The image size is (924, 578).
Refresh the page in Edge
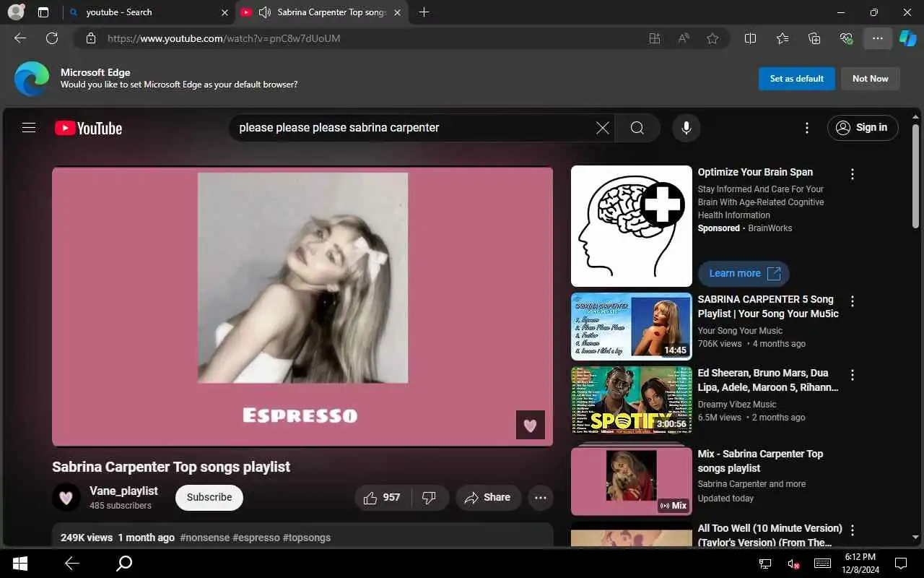[x=52, y=38]
